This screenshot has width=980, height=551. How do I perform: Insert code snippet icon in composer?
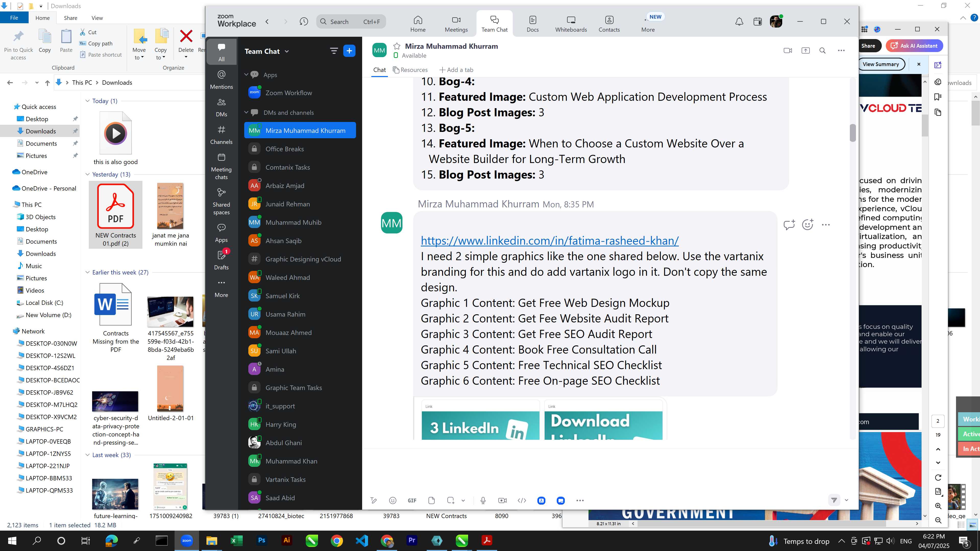pyautogui.click(x=522, y=500)
